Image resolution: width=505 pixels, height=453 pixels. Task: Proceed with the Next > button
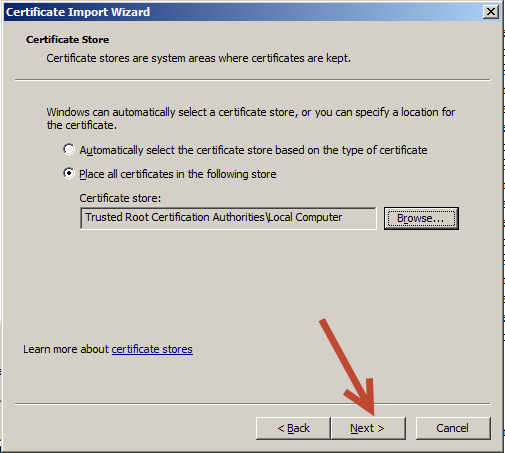tap(368, 428)
